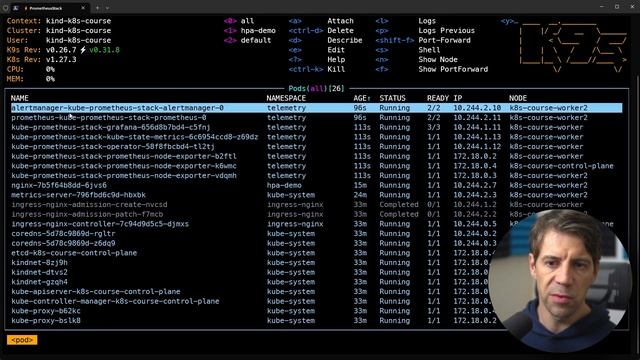Screen dimensions: 640x360
Task: Select the alertmanager-kube-prometheus-stack-alertmanager-0 row
Action: (x=316, y=108)
